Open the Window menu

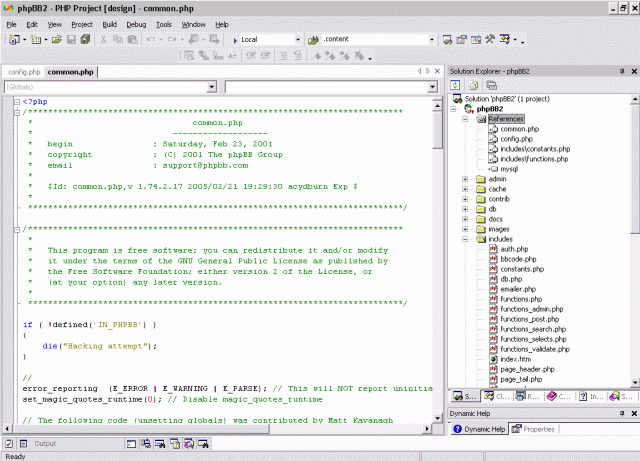pos(193,24)
